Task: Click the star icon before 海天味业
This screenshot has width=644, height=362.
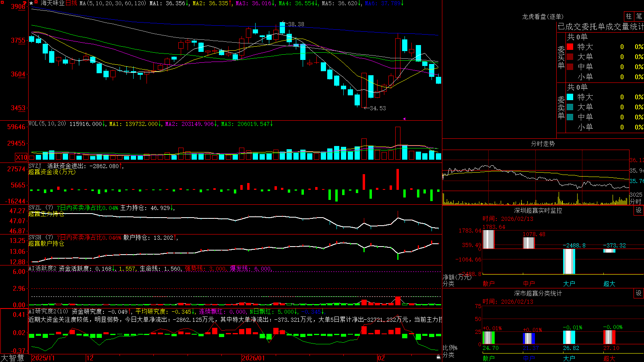Action: pyautogui.click(x=31, y=3)
